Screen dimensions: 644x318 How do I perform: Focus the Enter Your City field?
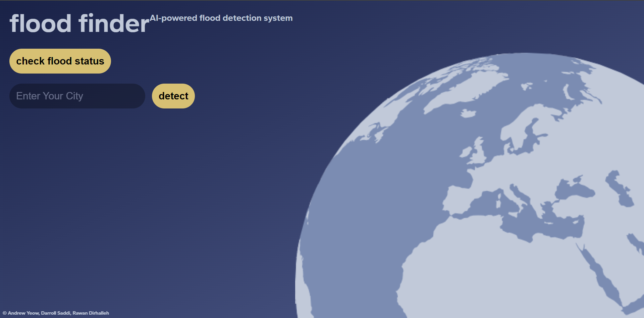pyautogui.click(x=77, y=96)
